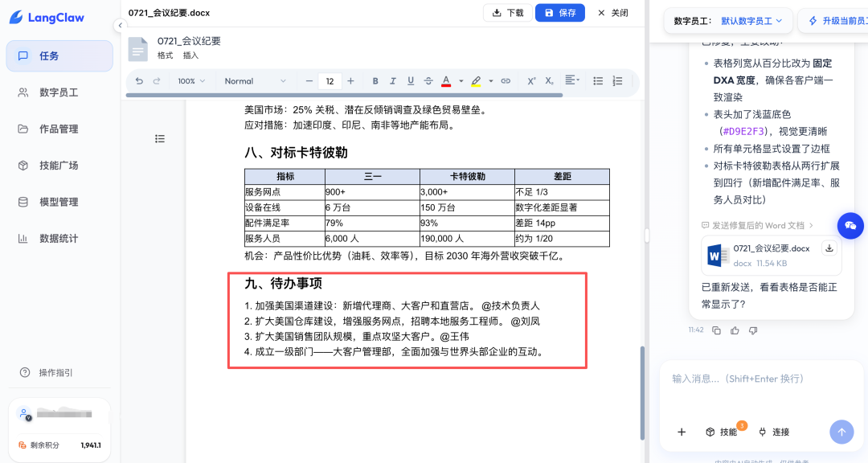The image size is (868, 463).
Task: Click the LangClaw logo
Action: click(x=47, y=17)
